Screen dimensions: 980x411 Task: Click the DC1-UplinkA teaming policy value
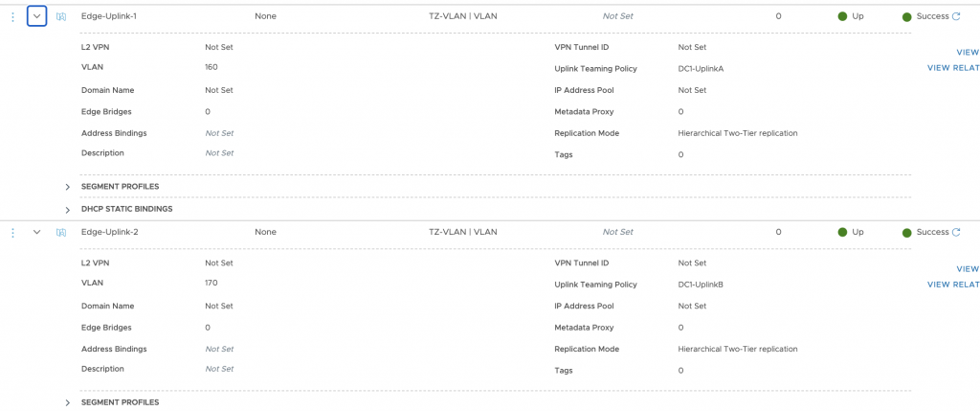(701, 69)
